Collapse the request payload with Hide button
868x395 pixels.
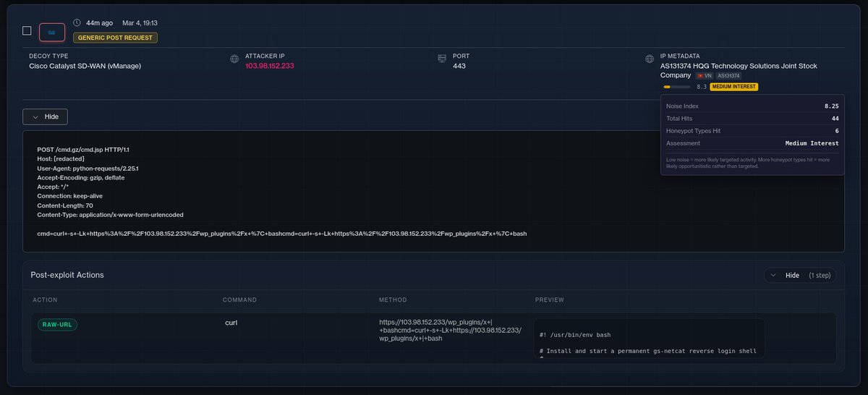[45, 116]
